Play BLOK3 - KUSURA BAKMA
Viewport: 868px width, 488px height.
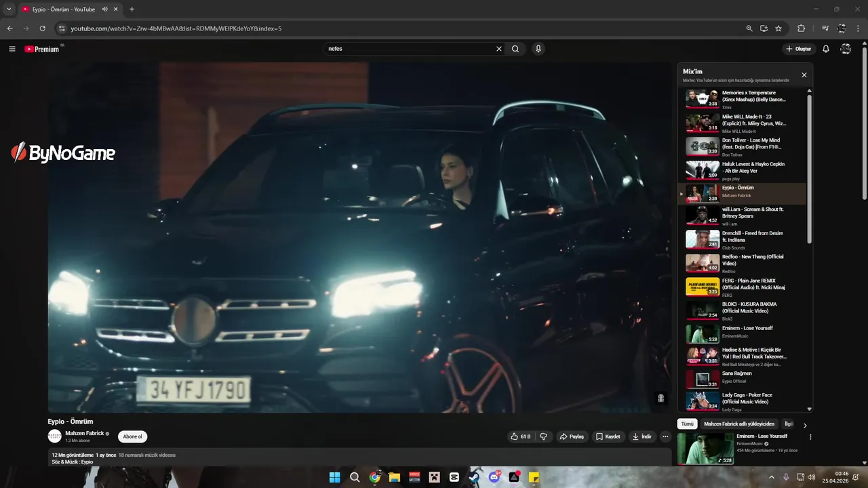743,311
